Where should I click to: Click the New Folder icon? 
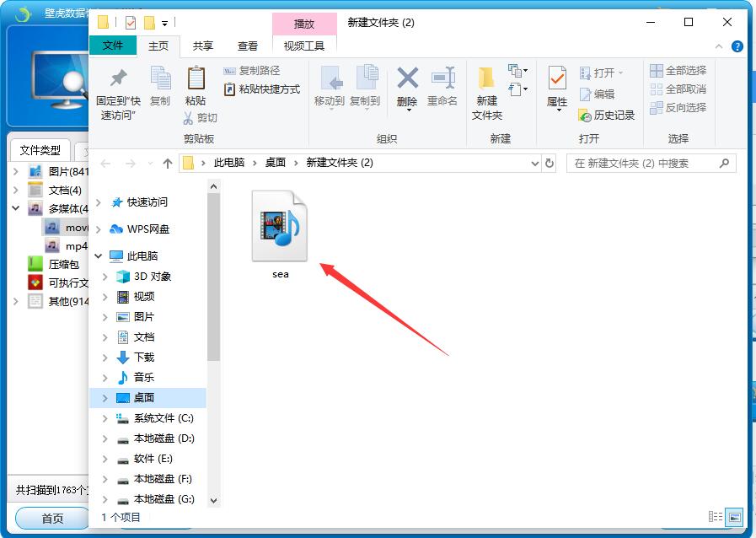coord(487,79)
